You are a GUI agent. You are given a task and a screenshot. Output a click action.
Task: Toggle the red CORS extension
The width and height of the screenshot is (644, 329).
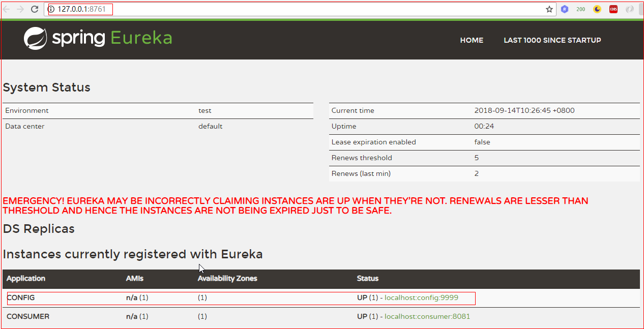pos(613,9)
